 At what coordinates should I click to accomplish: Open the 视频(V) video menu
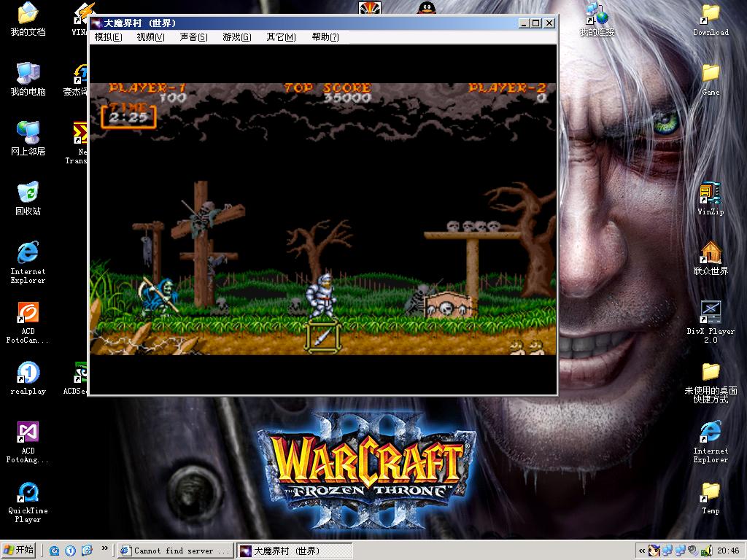pyautogui.click(x=150, y=37)
